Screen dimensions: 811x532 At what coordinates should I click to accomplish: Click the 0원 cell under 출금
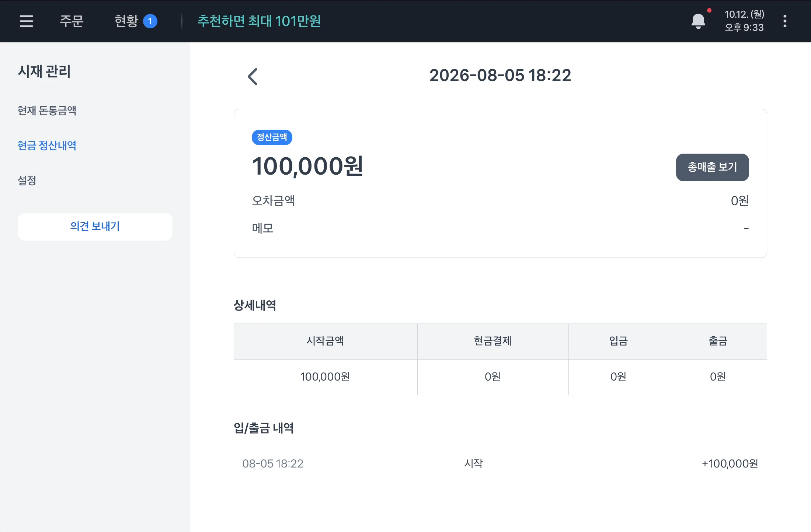[718, 377]
